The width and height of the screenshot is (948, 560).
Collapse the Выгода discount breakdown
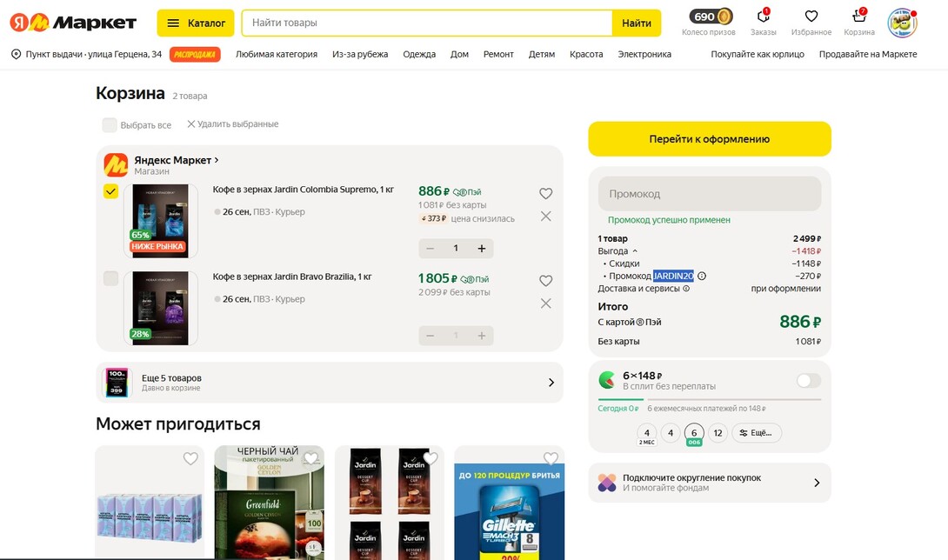tap(635, 251)
